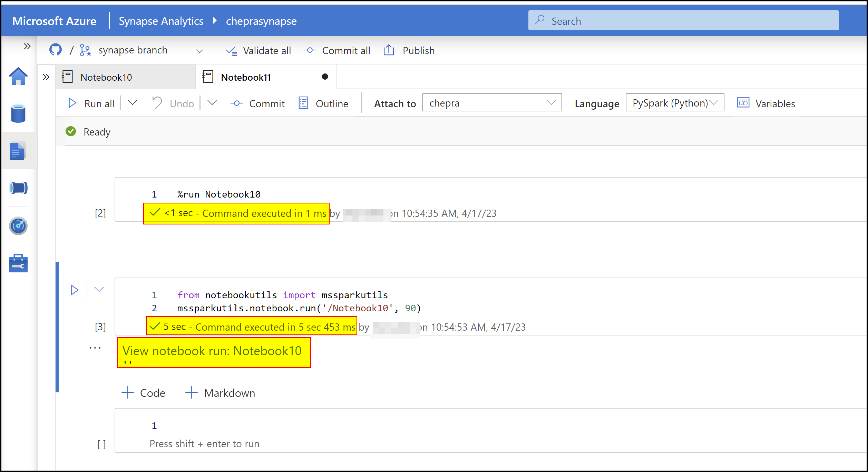Add a new Code cell

[143, 393]
